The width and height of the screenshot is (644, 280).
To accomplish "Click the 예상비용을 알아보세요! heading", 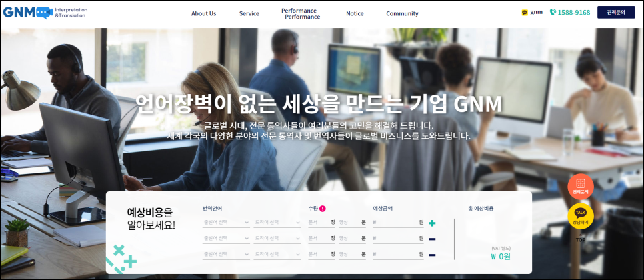I will 151,219.
